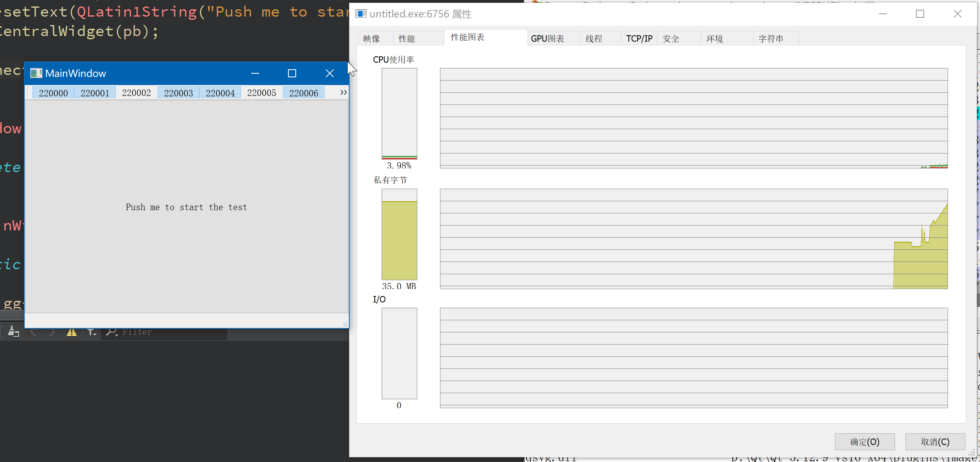The width and height of the screenshot is (980, 462).
Task: Click the private bytes usage bar
Action: tap(399, 234)
